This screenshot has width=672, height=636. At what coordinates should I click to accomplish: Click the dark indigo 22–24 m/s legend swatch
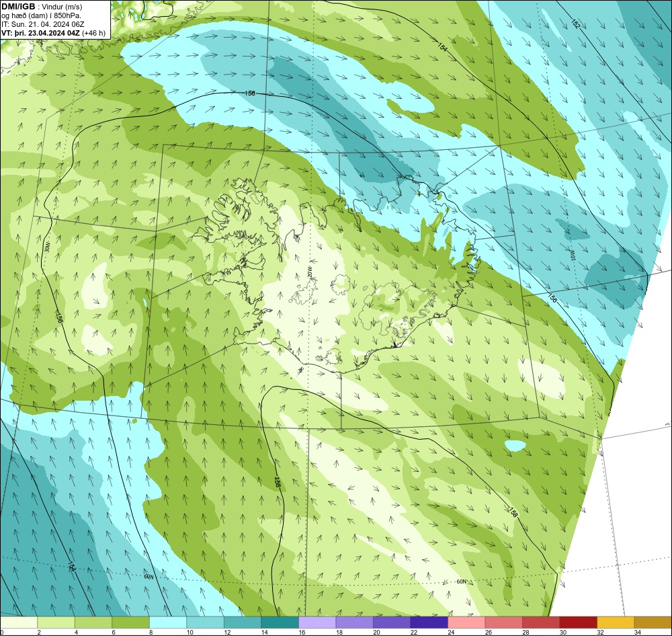[429, 622]
